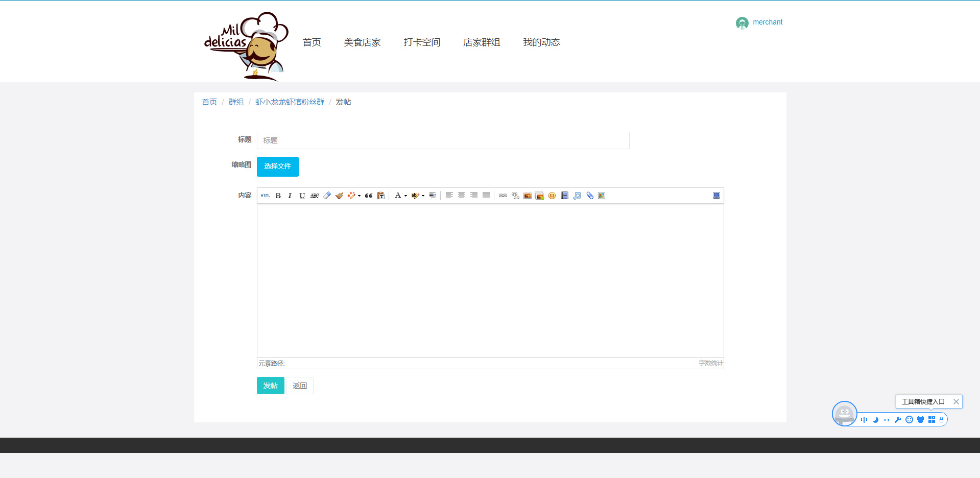Insert a video into the post
This screenshot has width=980, height=478.
[x=564, y=196]
